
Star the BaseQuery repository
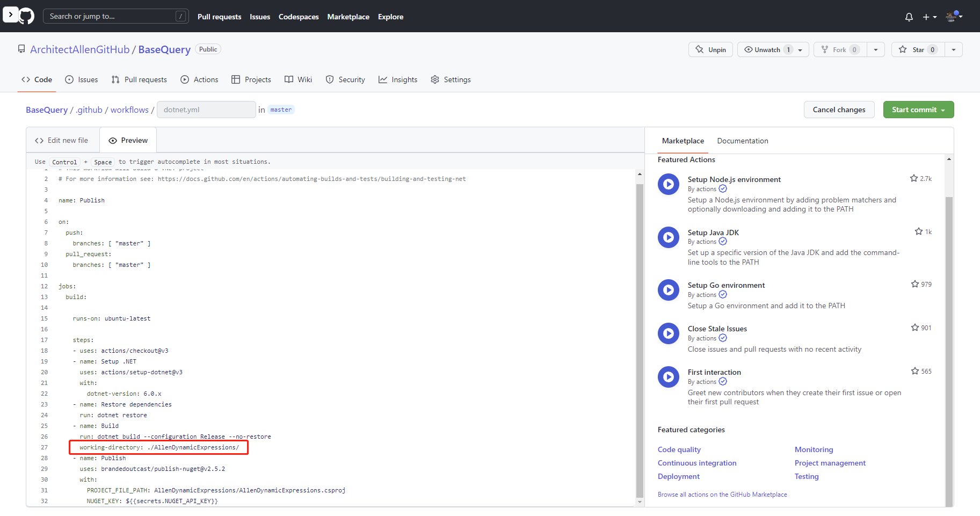[x=918, y=49]
